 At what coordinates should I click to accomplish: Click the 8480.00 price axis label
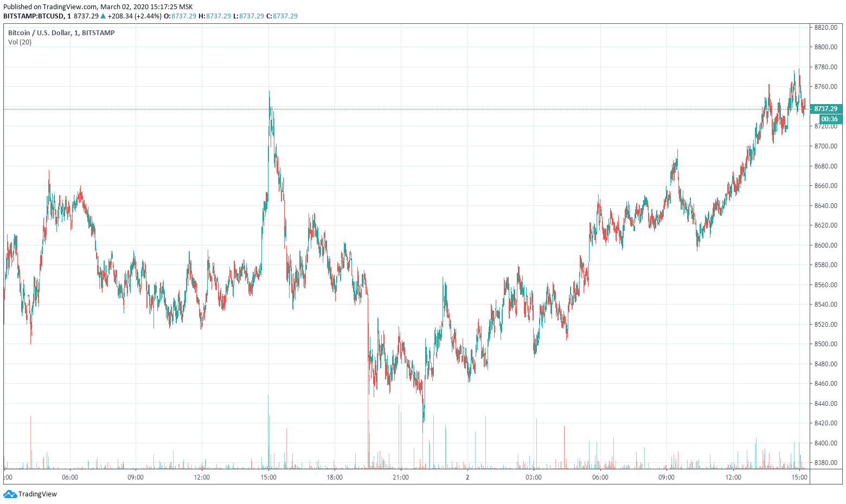pos(826,364)
